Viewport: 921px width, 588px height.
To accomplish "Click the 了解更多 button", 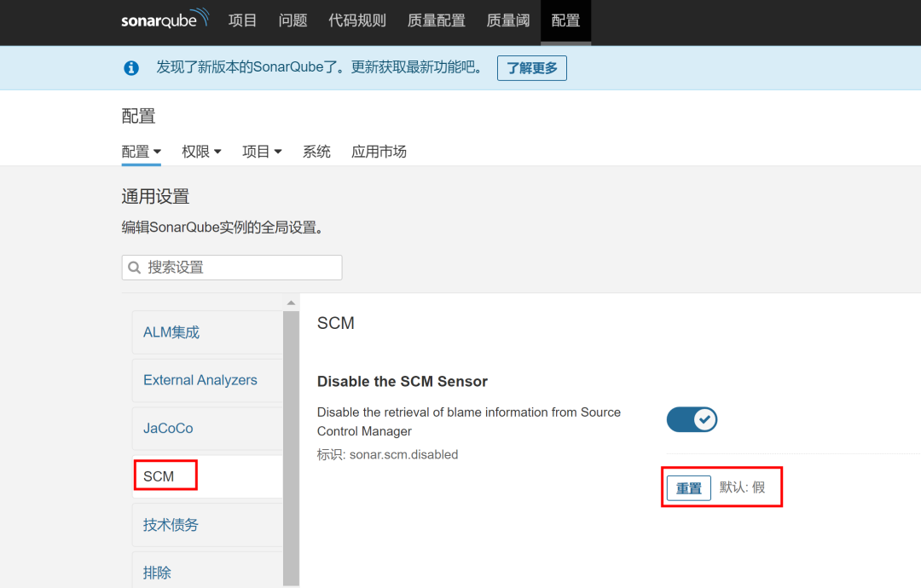I will 532,68.
